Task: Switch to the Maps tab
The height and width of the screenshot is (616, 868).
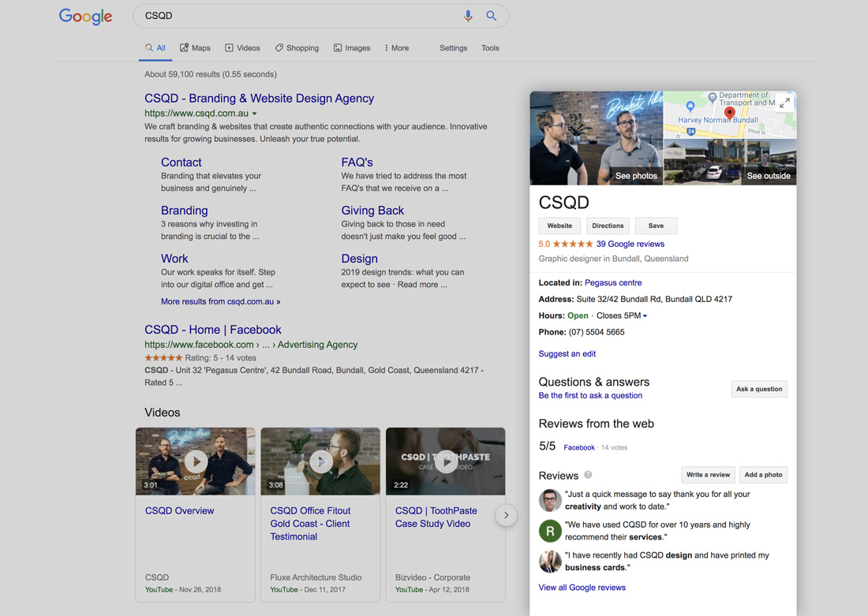Action: coord(195,48)
